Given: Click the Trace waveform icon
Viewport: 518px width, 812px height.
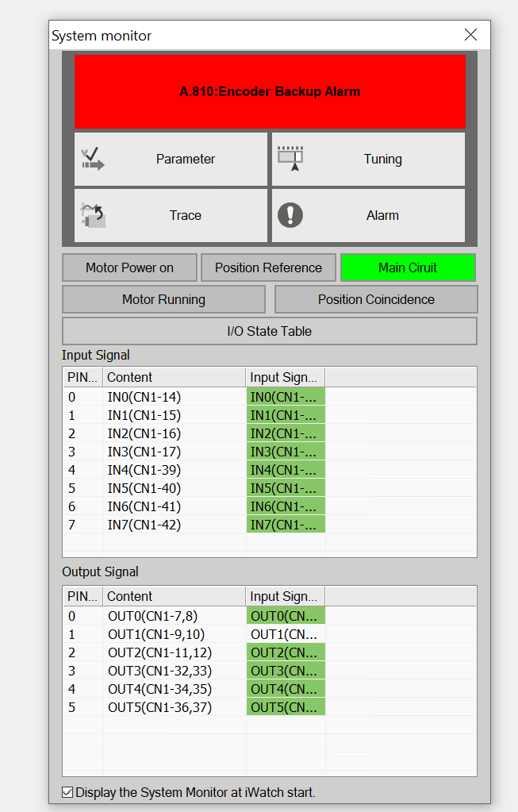Looking at the screenshot, I should coord(93,215).
